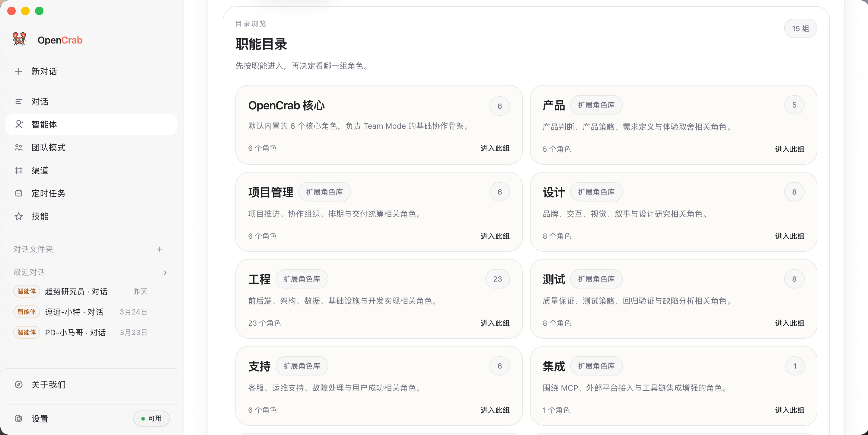Open a new conversation with the plus icon
The image size is (868, 435).
44,71
